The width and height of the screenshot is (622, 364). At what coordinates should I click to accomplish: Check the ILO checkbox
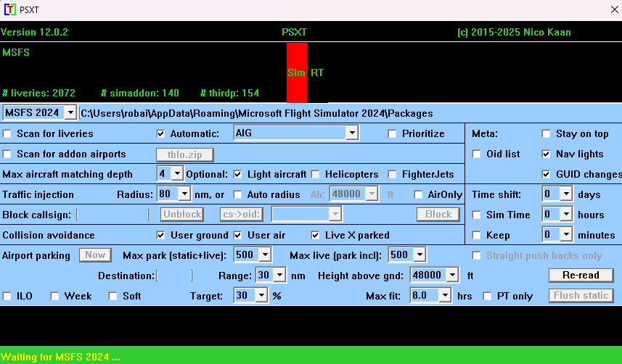(x=7, y=296)
